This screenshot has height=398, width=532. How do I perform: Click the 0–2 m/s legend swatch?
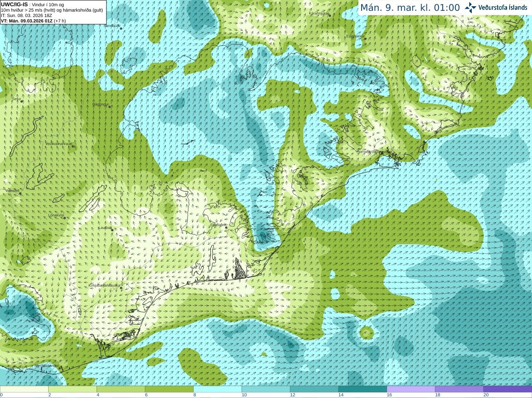(24, 389)
